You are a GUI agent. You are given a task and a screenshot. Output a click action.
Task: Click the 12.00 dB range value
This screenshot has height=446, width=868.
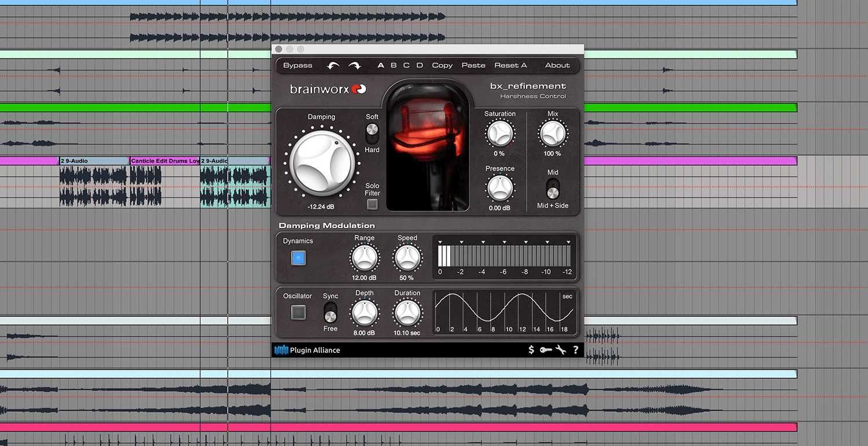364,278
